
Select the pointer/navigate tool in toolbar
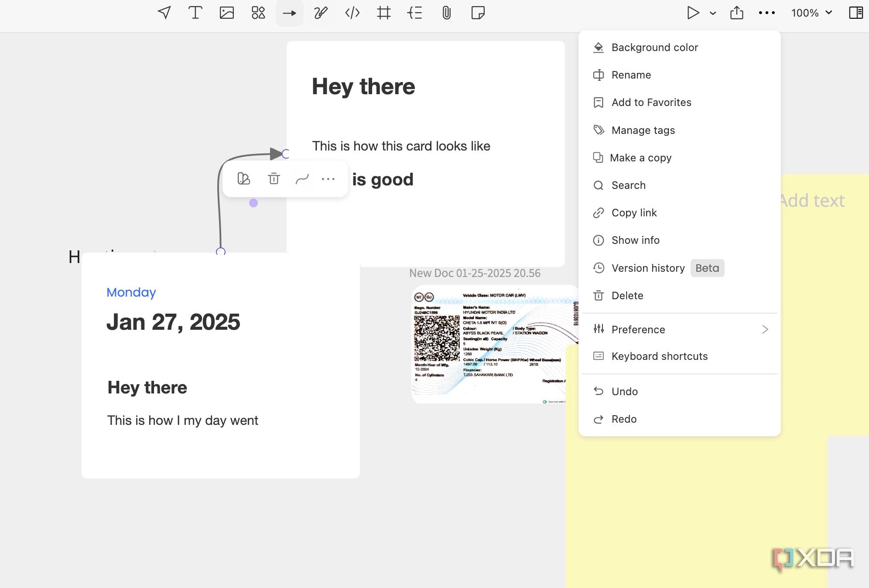[x=164, y=13]
